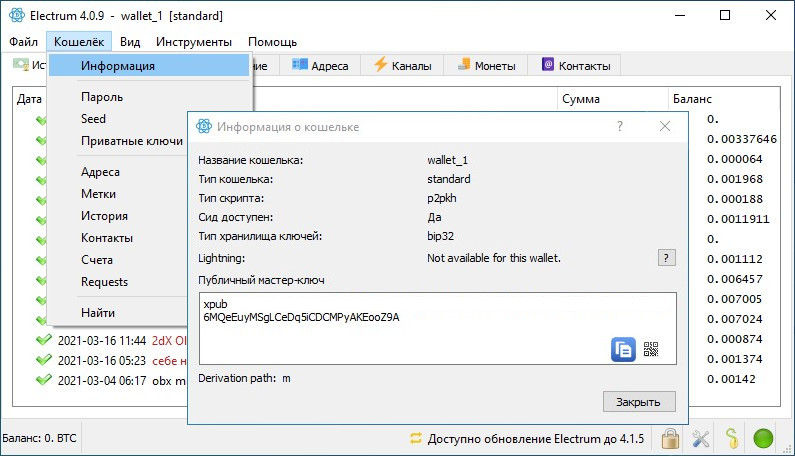Screen dimensions: 795x456
Task: Select the 2021-03-04 06:17 transaction row
Action: [112, 380]
